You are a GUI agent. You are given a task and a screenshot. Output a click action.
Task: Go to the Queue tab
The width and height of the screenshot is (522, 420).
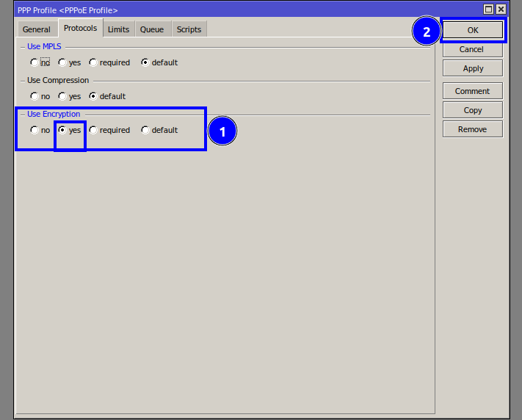coord(152,29)
